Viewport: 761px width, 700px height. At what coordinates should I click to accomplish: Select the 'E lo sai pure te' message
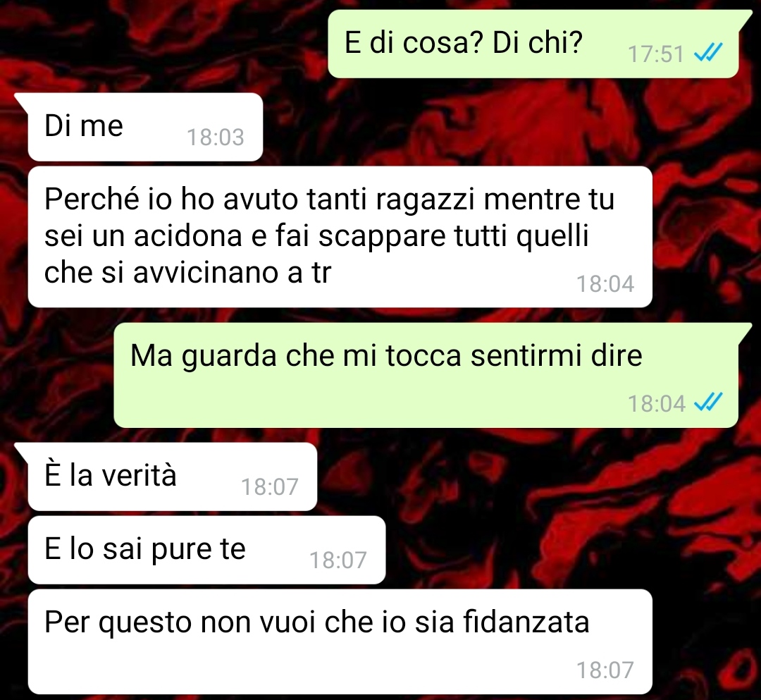(206, 550)
